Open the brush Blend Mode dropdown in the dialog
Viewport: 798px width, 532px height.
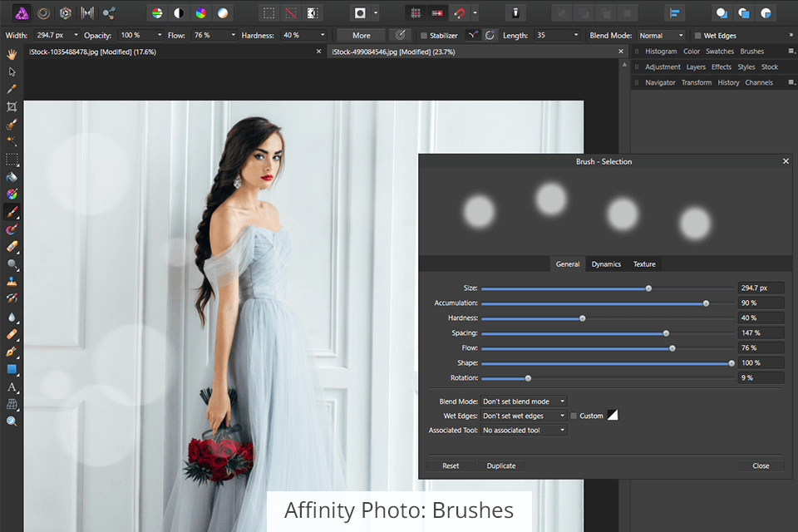(524, 401)
